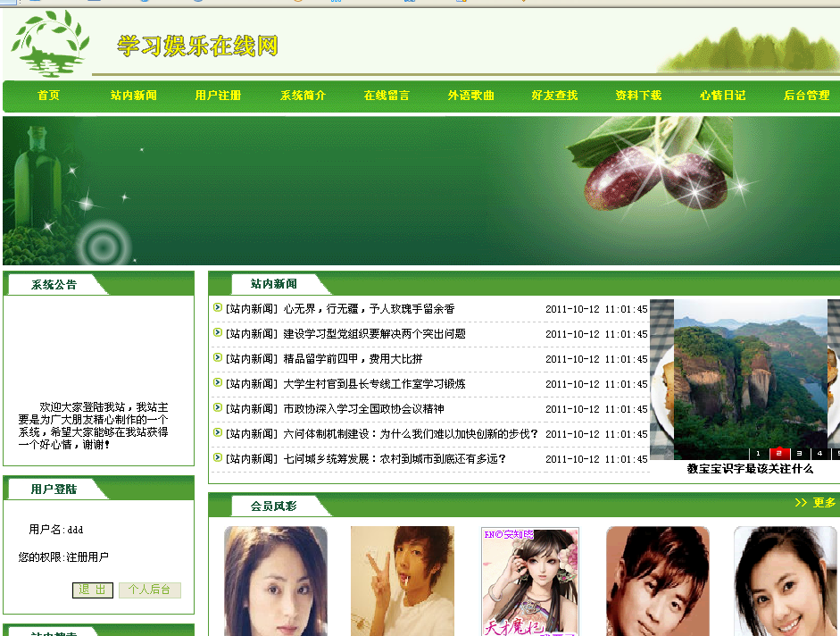Open the 在线留言 navigation item

click(x=387, y=96)
